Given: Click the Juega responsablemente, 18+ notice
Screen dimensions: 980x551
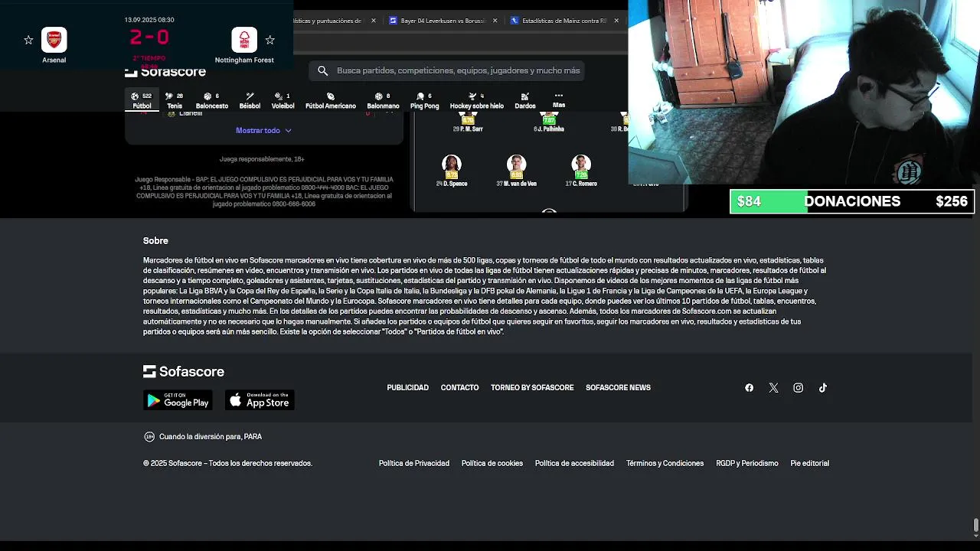Looking at the screenshot, I should pyautogui.click(x=262, y=159).
